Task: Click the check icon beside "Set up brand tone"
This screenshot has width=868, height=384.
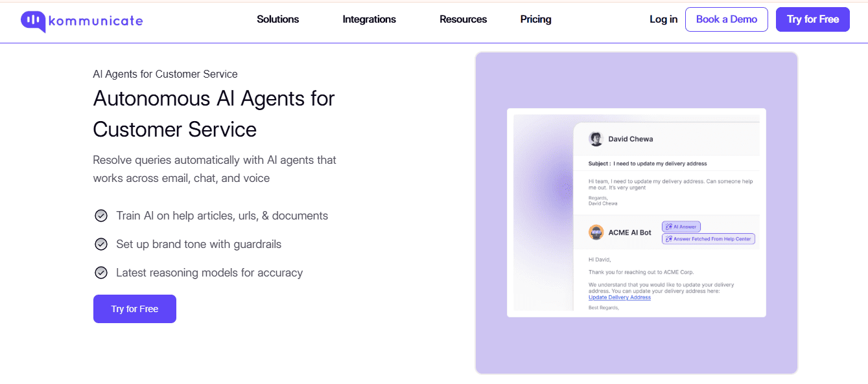Action: point(101,244)
